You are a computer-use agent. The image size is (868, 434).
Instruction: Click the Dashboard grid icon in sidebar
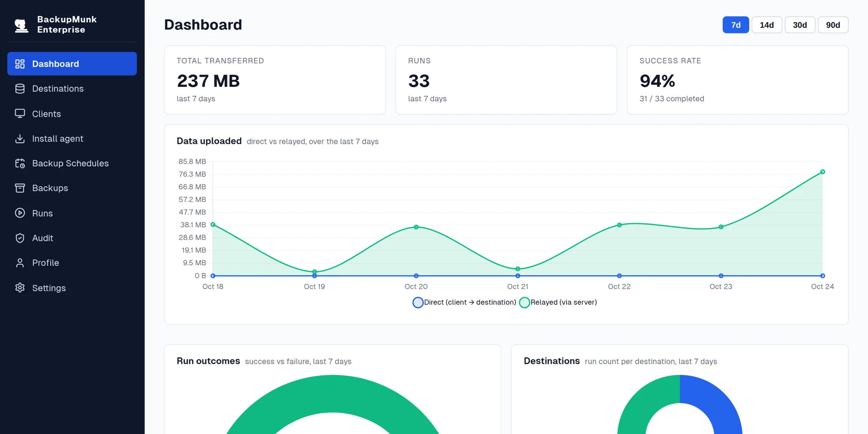coord(20,64)
